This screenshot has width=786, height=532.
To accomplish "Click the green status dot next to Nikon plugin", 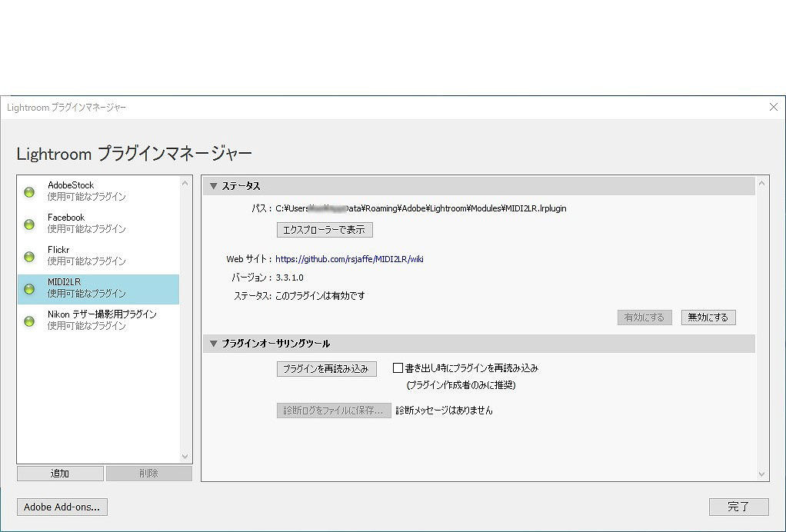I will 29,321.
